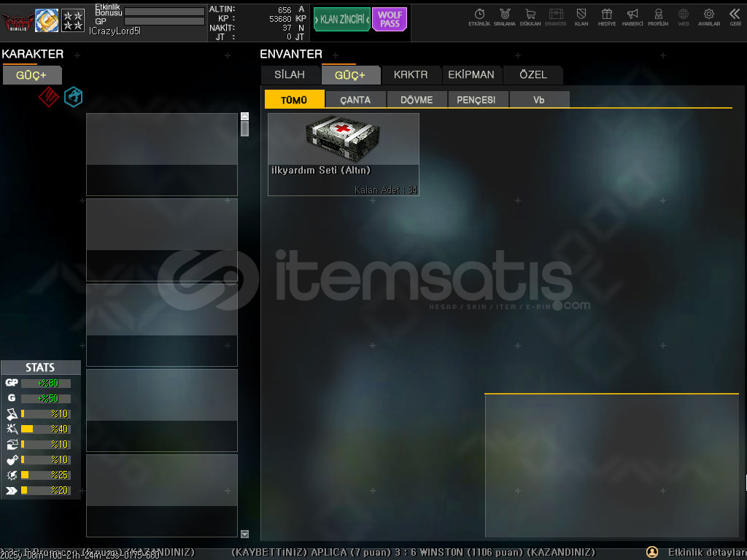
Task: Select the ÇANTA filter sub-tab
Action: (355, 99)
